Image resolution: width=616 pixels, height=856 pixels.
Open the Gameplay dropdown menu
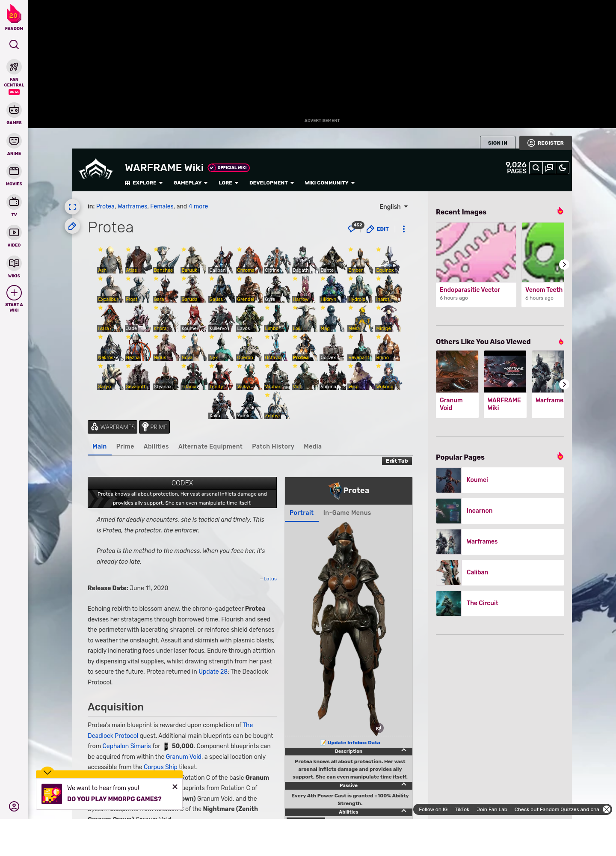(x=190, y=183)
